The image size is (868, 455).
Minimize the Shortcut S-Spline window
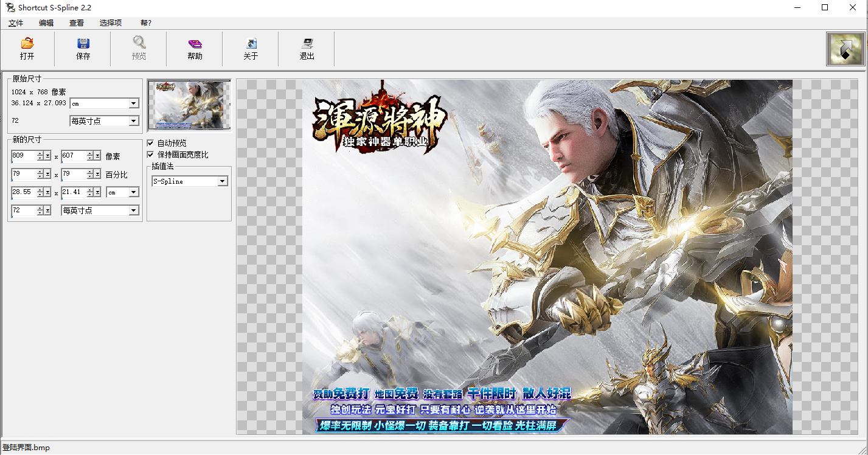tap(797, 7)
